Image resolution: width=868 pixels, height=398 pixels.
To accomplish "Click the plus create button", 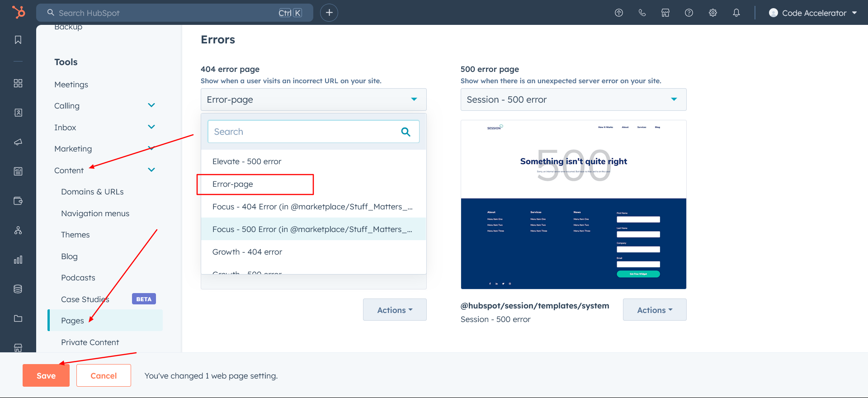I will coord(329,13).
